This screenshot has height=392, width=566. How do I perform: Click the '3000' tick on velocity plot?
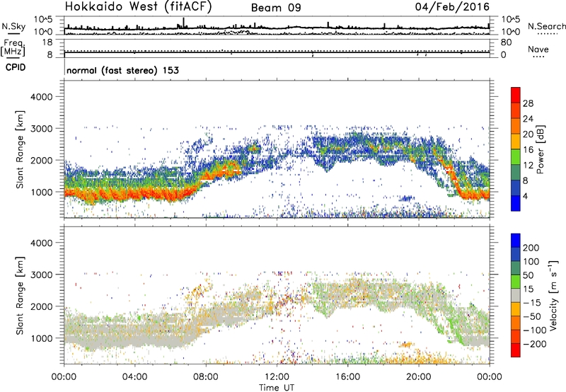41,275
